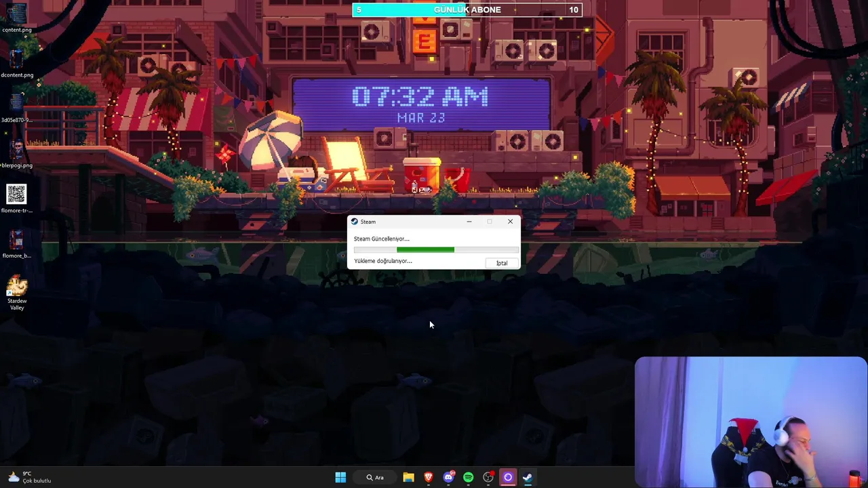Select the flomore-tr QR code file

[16, 199]
